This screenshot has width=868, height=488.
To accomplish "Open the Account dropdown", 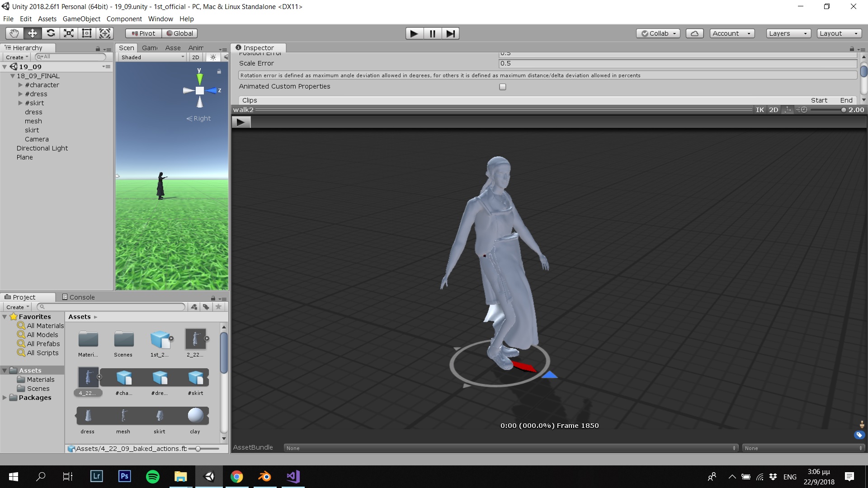I will pyautogui.click(x=732, y=33).
